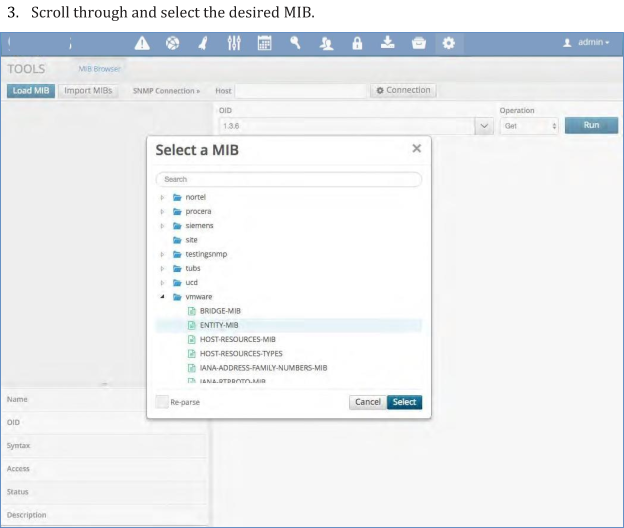Collapse the vmware folder
The height and width of the screenshot is (528, 624).
(162, 297)
